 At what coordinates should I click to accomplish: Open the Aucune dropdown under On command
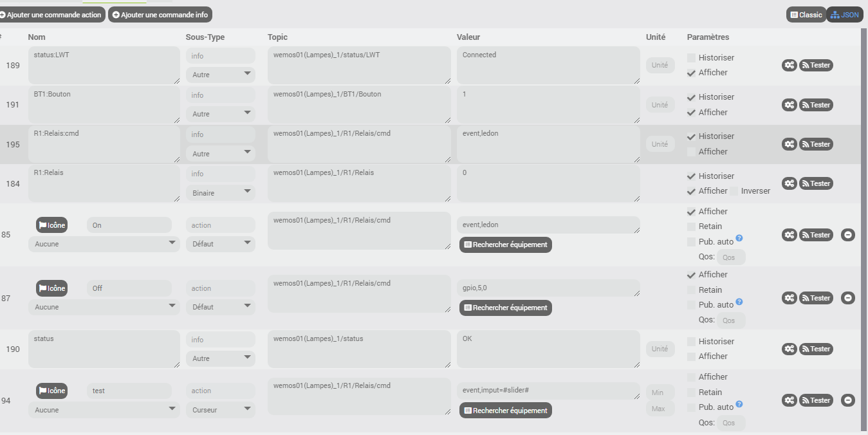[x=104, y=244]
